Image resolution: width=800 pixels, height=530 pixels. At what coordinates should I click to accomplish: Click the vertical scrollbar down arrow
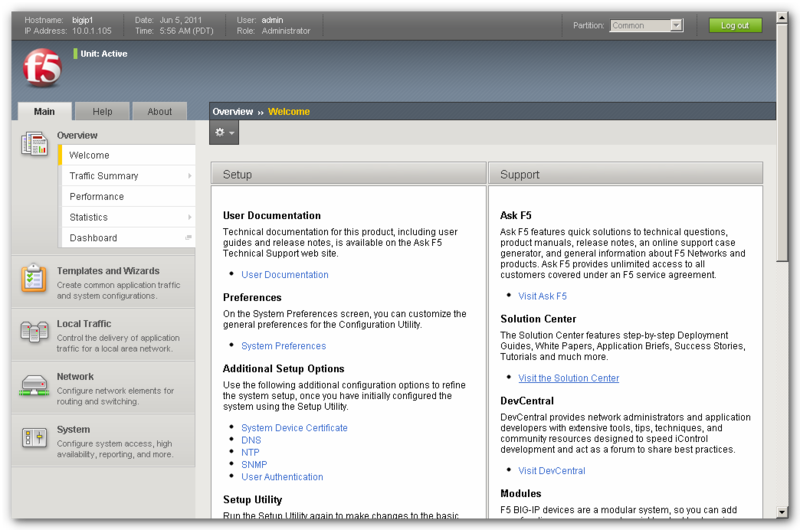coord(782,512)
